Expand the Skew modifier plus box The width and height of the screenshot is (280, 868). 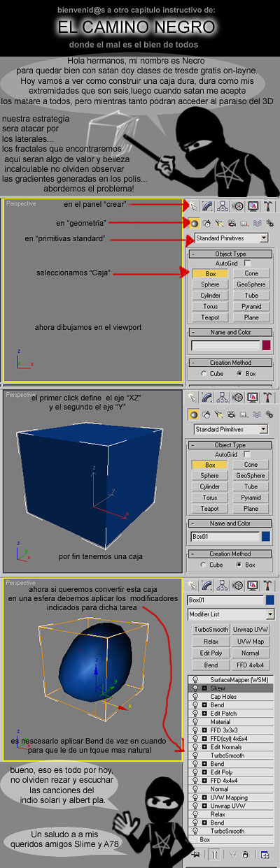[x=204, y=688]
